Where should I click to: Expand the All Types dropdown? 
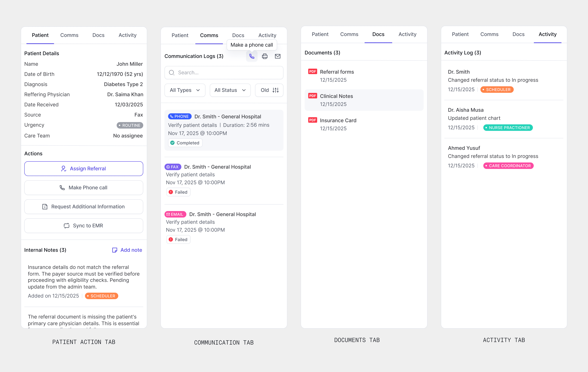coord(185,90)
